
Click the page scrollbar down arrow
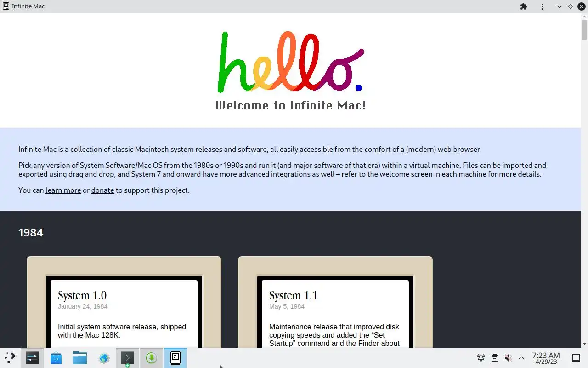584,344
